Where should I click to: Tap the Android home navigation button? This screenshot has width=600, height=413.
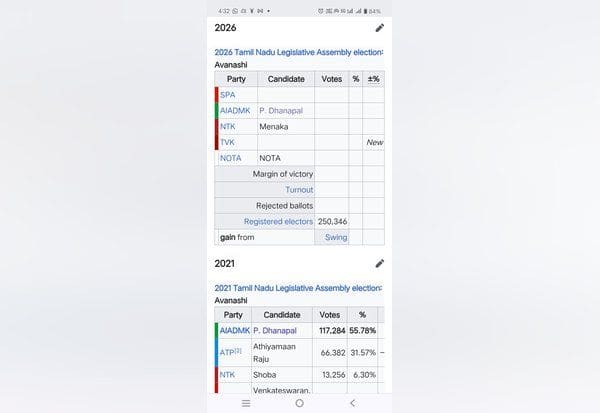[x=299, y=403]
